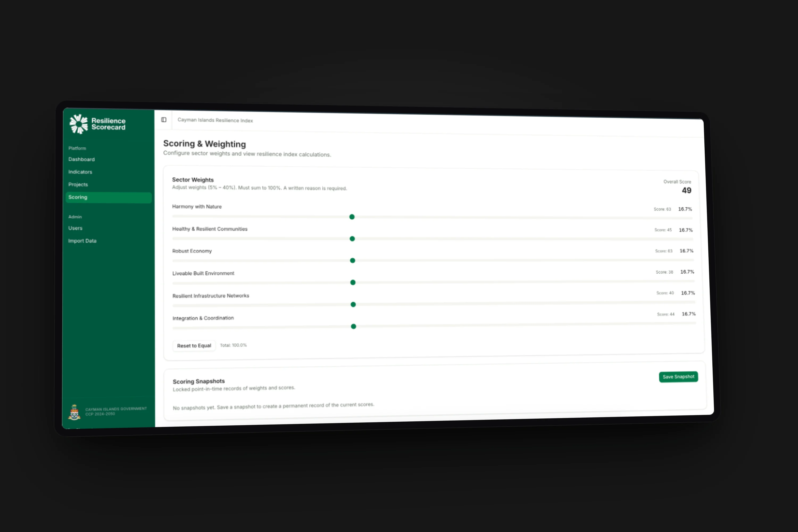798x532 pixels.
Task: Open the Users admin page
Action: click(x=75, y=228)
